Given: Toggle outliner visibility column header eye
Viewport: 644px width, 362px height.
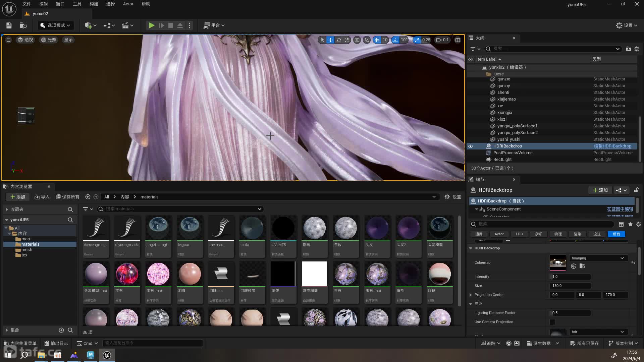Looking at the screenshot, I should pos(471,59).
